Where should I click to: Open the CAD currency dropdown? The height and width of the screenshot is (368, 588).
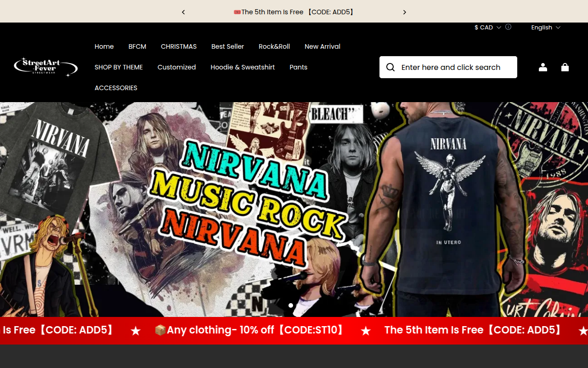pos(488,28)
